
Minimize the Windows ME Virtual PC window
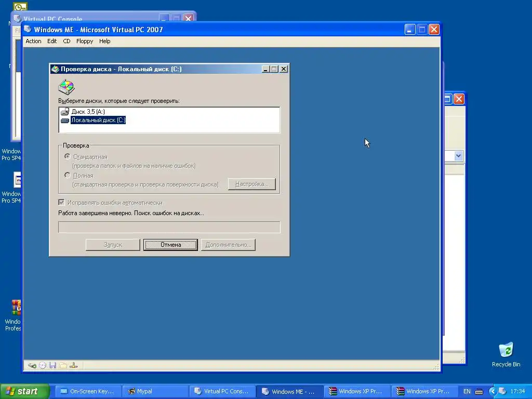(x=410, y=30)
